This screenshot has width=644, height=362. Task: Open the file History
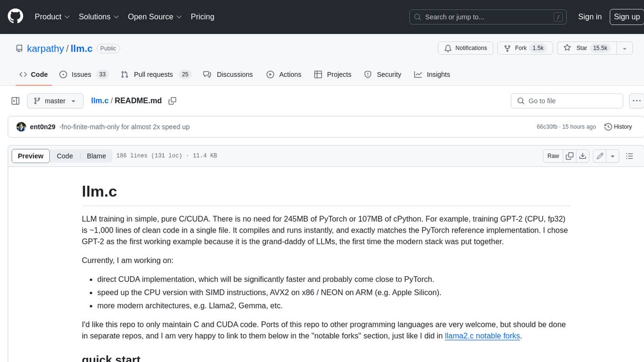[618, 127]
